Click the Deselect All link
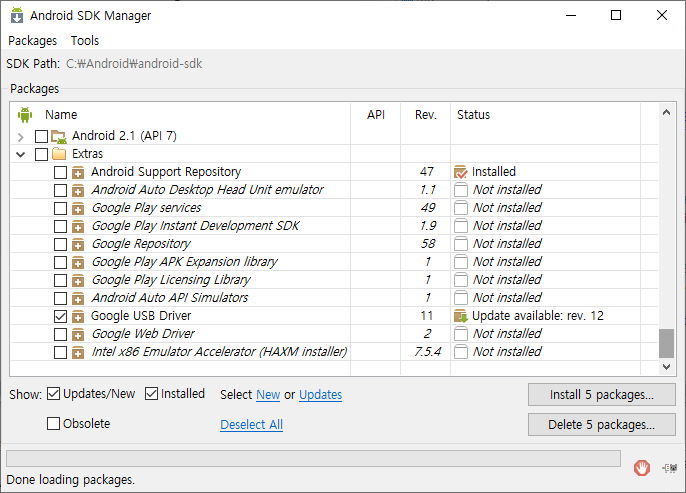The height and width of the screenshot is (493, 686). (x=252, y=424)
